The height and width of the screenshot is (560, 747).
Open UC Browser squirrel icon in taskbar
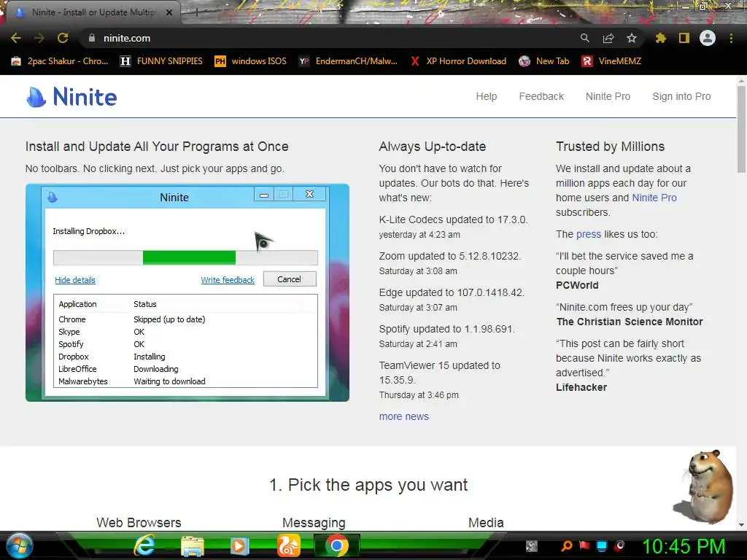289,545
